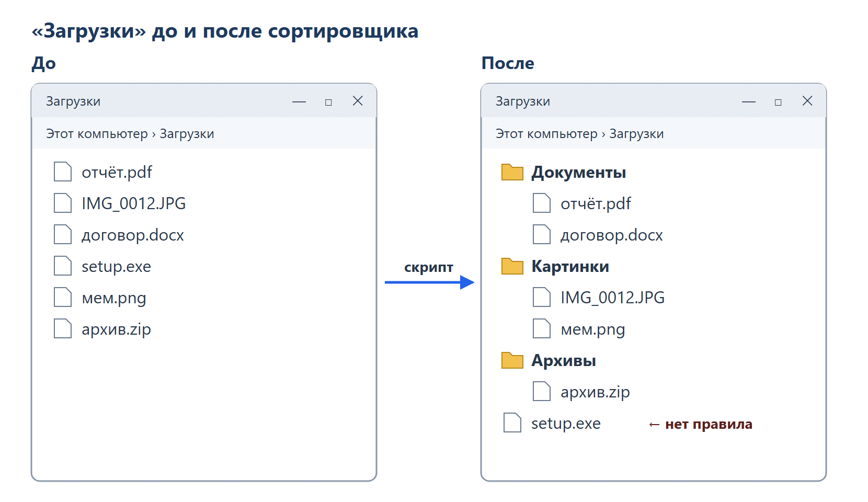Image resolution: width=868 pixels, height=502 pixels.
Task: Select мем.png in the До window
Action: point(114,298)
